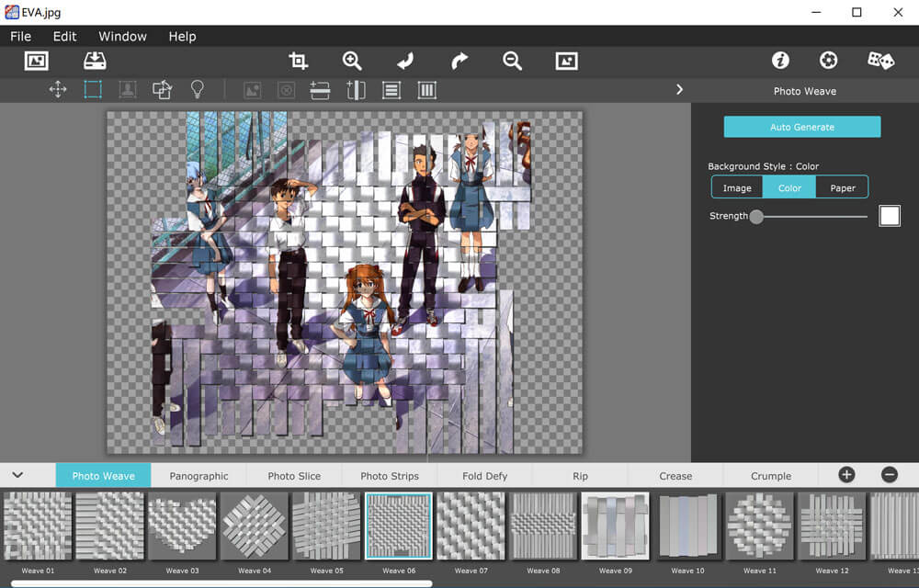Zoom in with the magnifier plus icon
919x588 pixels.
point(352,61)
